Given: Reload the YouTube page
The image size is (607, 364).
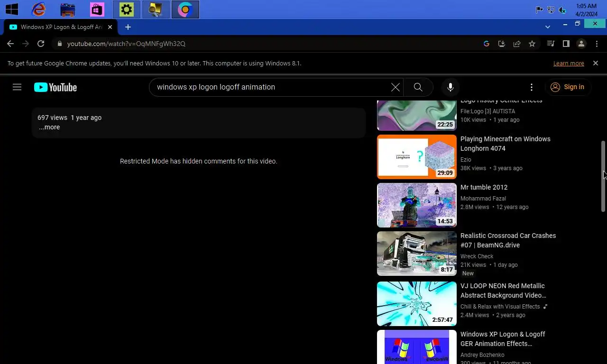Looking at the screenshot, I should [41, 44].
